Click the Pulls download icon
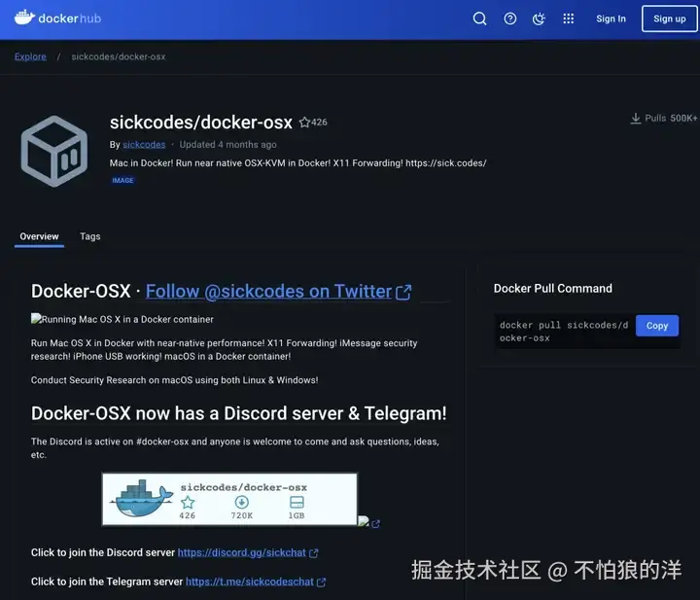This screenshot has height=600, width=700. (x=635, y=119)
